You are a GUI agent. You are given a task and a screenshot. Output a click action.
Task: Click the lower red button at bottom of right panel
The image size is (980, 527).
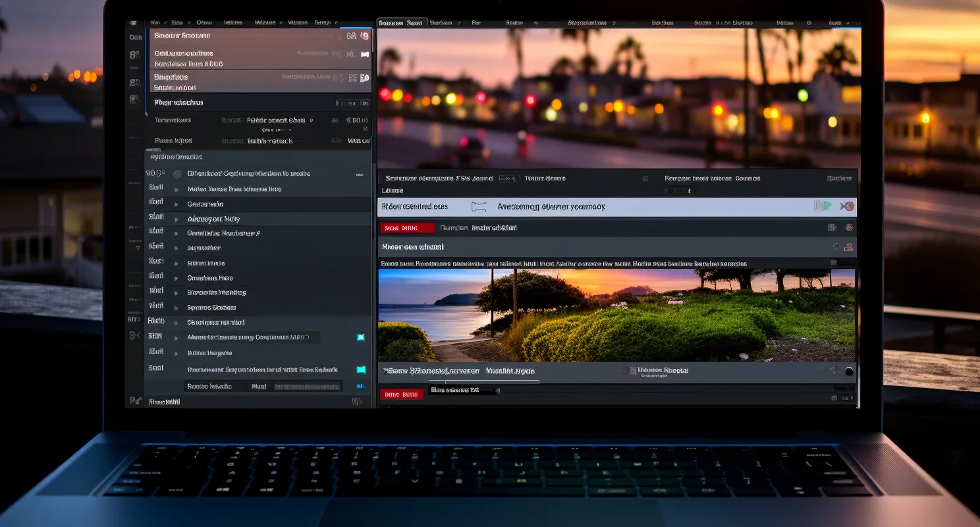pyautogui.click(x=401, y=395)
